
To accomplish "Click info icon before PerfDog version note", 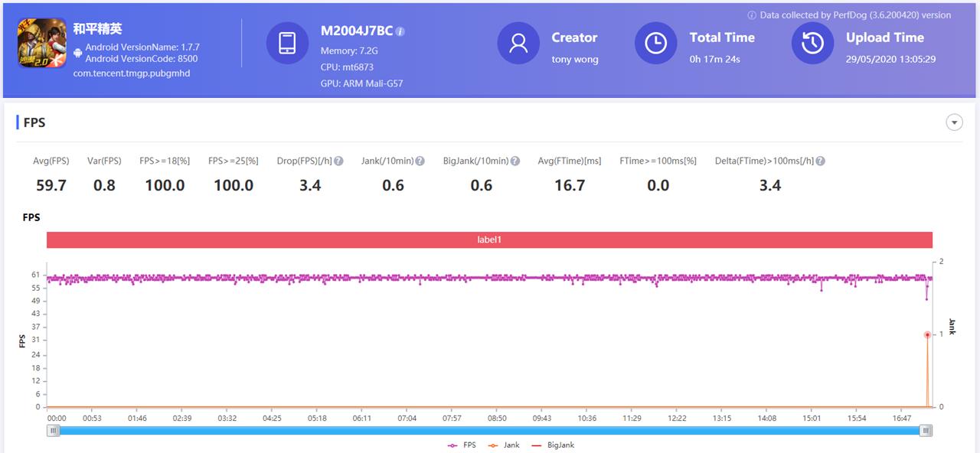I will click(x=752, y=15).
